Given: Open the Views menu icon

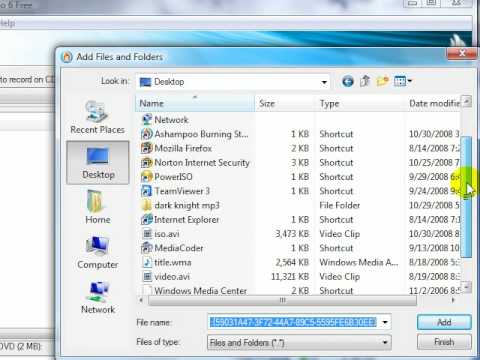Looking at the screenshot, I should pos(403,81).
